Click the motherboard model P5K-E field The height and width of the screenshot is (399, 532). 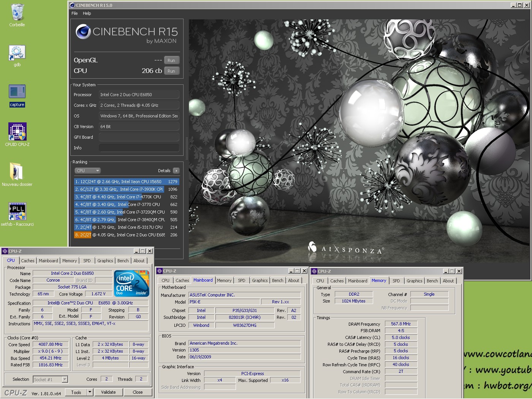[224, 302]
